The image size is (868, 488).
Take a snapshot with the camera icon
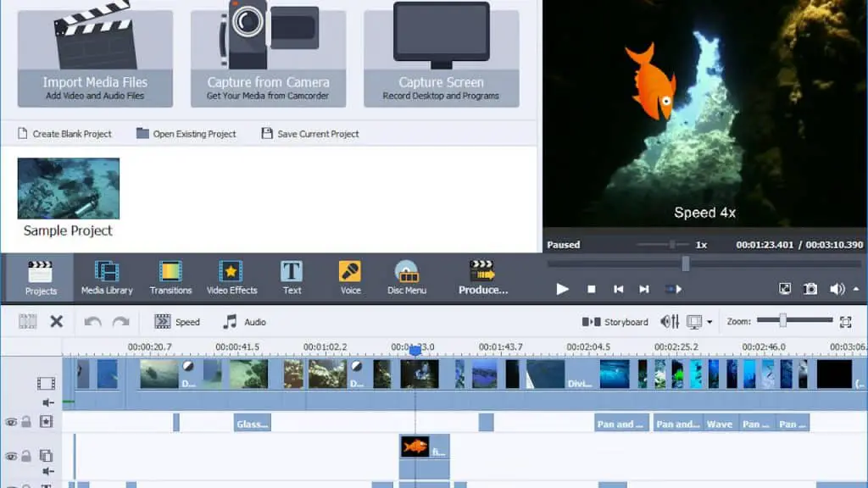[810, 289]
